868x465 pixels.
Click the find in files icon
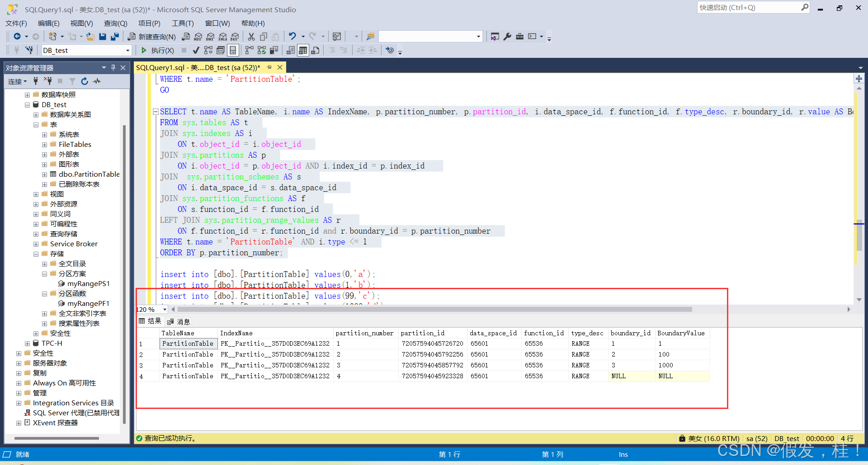(x=370, y=37)
